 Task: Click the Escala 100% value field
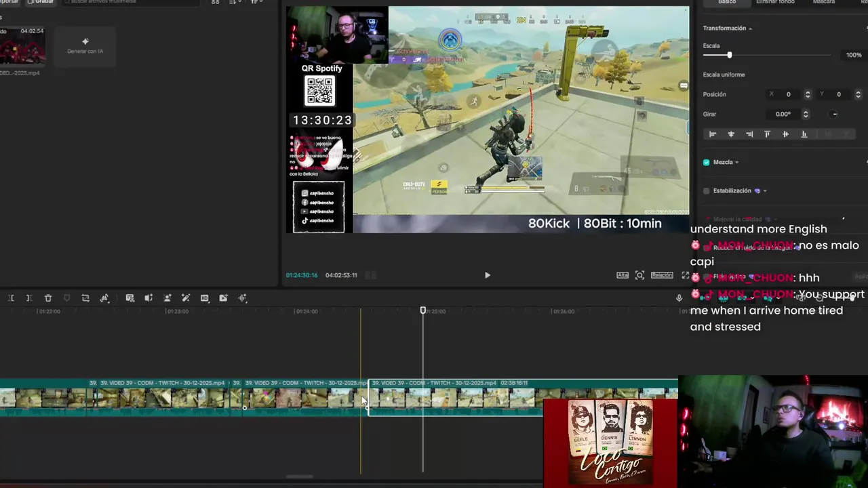(854, 55)
